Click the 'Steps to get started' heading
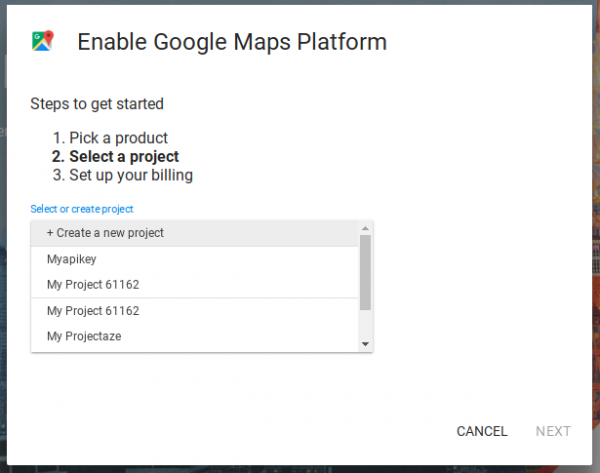 click(x=97, y=104)
